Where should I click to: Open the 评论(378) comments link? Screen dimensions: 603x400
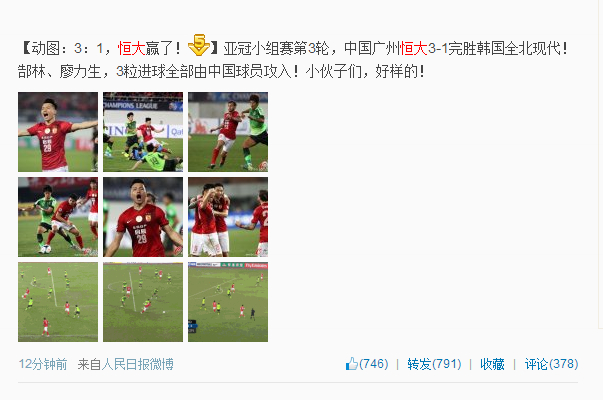551,364
